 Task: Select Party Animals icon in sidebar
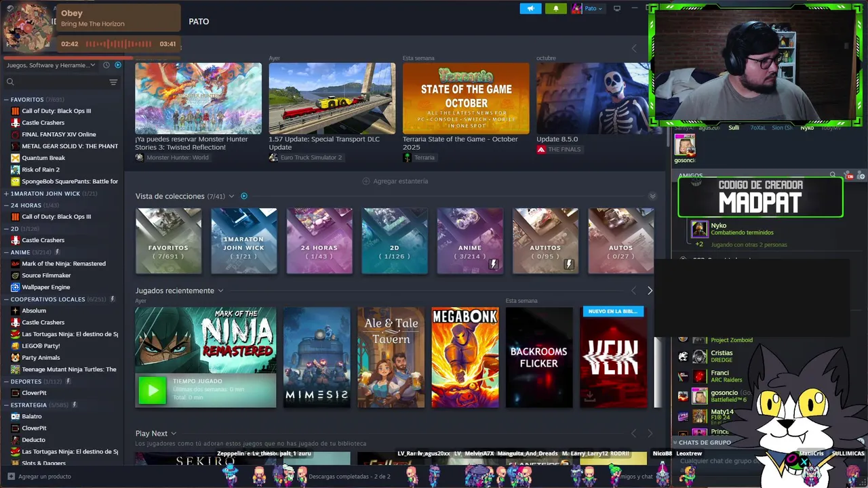[15, 358]
